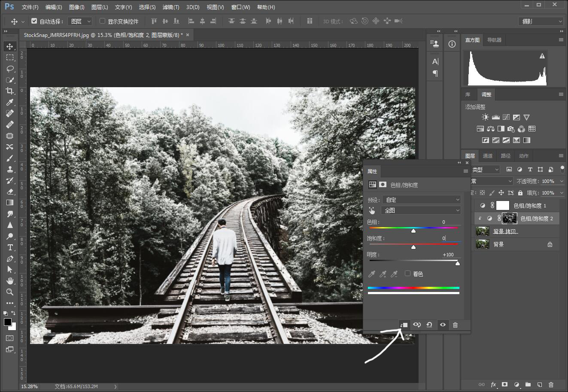Expand the 全图 channel range dropdown
This screenshot has height=392, width=568.
[422, 210]
